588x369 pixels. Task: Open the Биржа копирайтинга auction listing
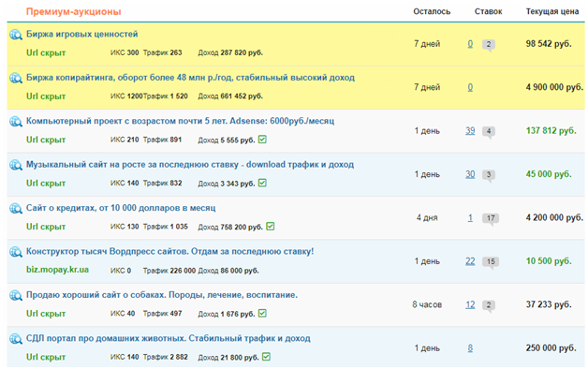pyautogui.click(x=190, y=78)
